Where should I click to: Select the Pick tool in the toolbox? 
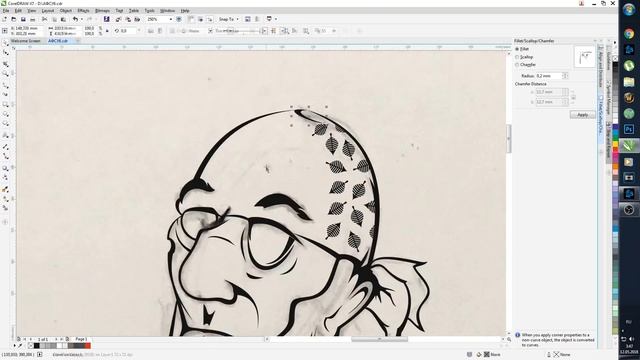click(x=5, y=42)
